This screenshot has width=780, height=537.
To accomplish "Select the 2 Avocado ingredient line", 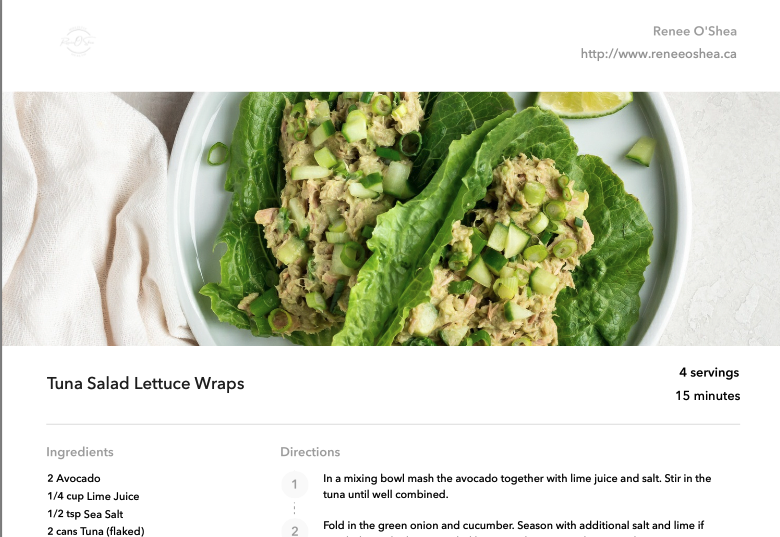I will coord(74,478).
